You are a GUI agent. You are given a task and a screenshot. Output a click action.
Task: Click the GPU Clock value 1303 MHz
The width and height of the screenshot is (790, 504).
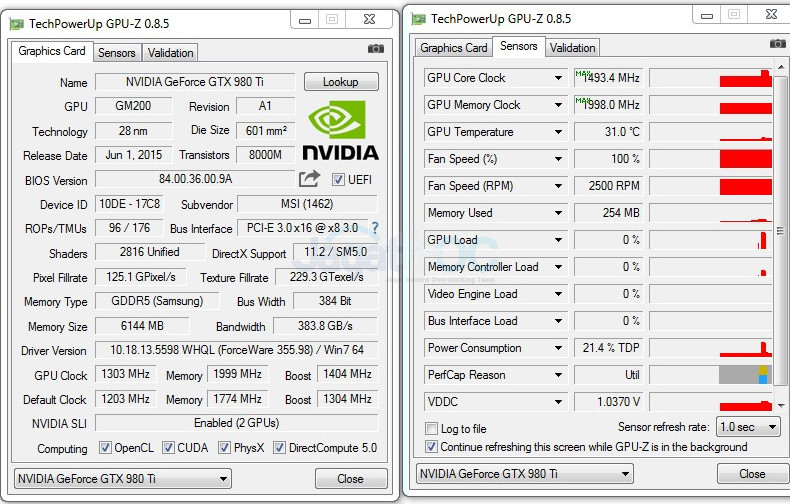pos(125,374)
